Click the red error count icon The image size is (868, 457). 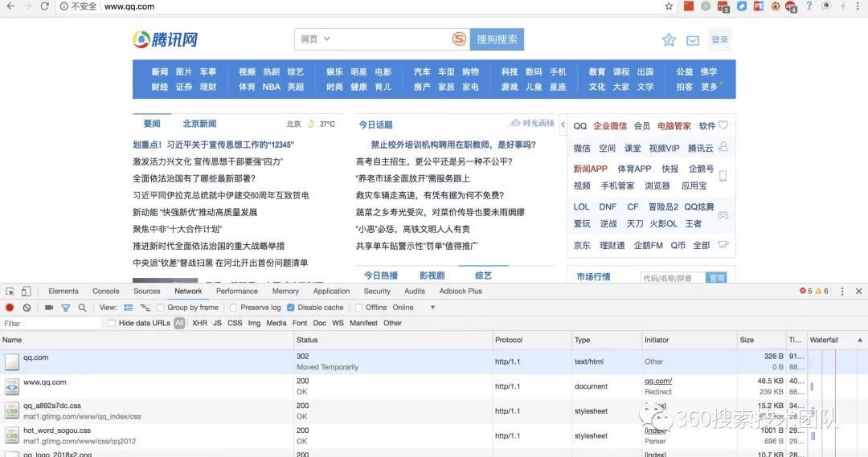point(802,291)
